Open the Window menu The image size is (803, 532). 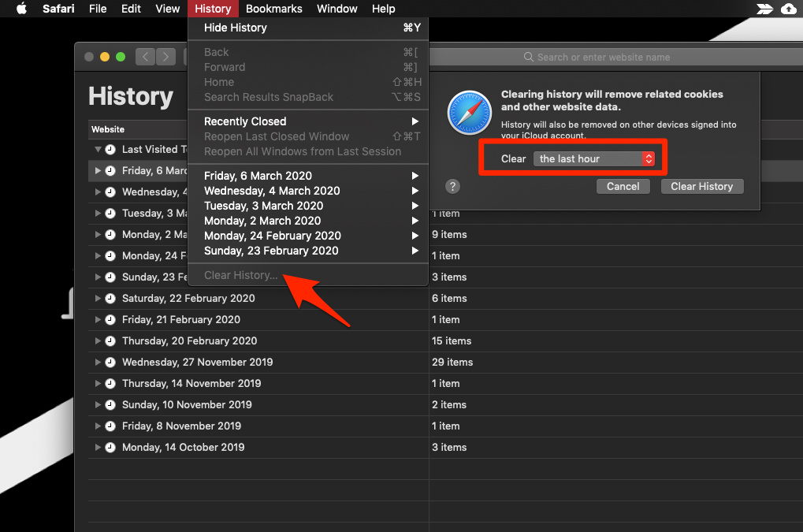pos(336,9)
